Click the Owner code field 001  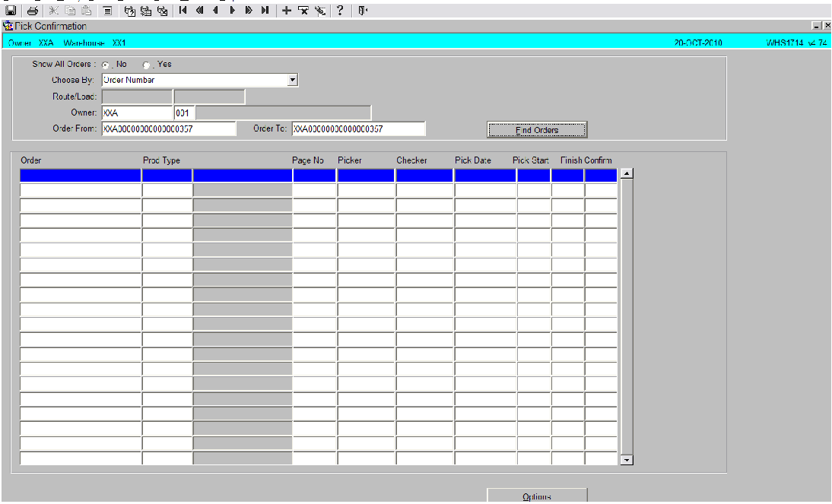[185, 113]
